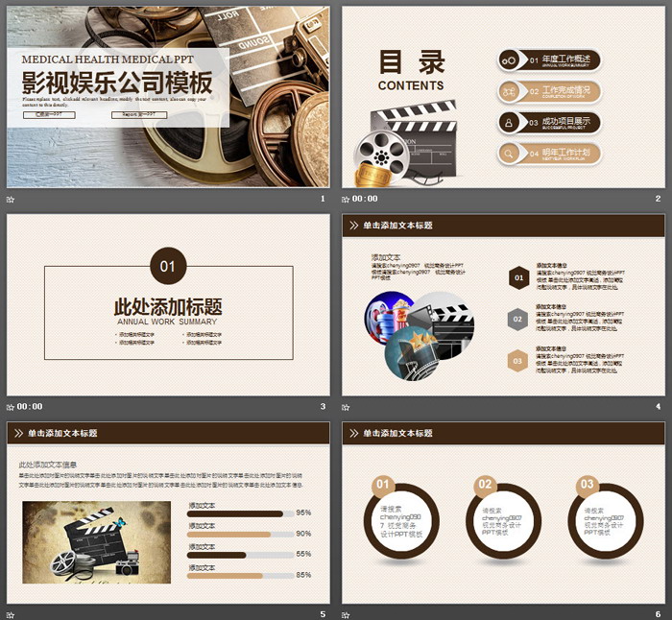Click the dark 01 hexagon on slide 4
The image size is (672, 620).
pos(518,277)
